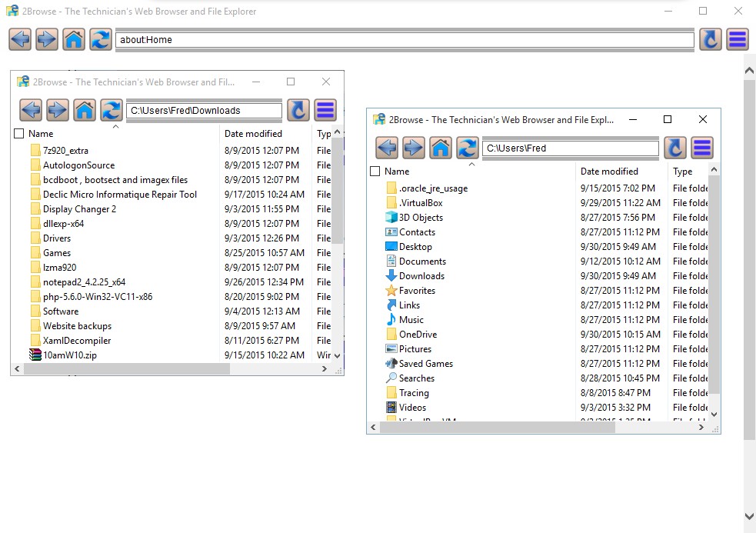Select the Pictures folder icon
Image resolution: width=756 pixels, height=533 pixels.
tap(391, 348)
